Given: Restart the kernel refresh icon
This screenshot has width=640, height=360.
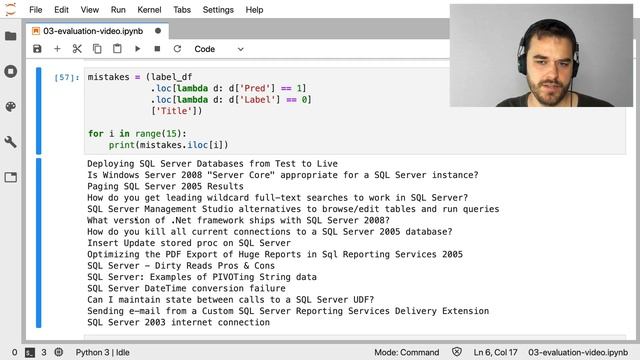Looking at the screenshot, I should point(177,49).
